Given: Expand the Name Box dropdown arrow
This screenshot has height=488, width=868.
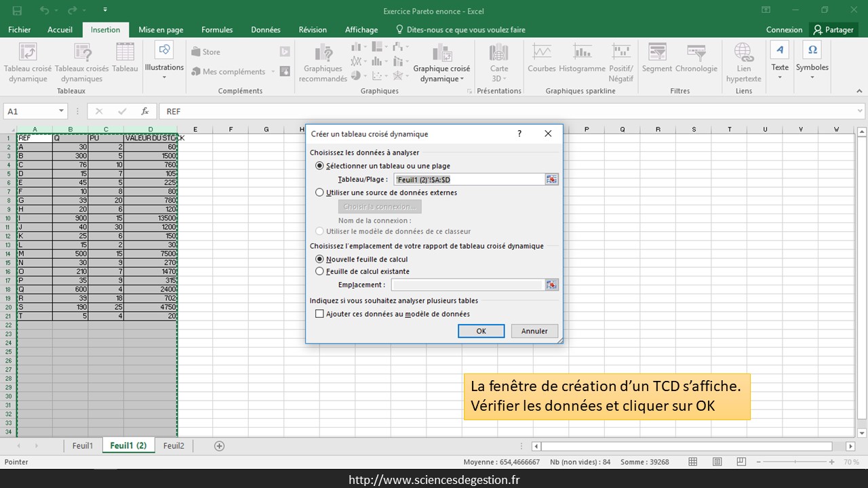Looking at the screenshot, I should 61,111.
